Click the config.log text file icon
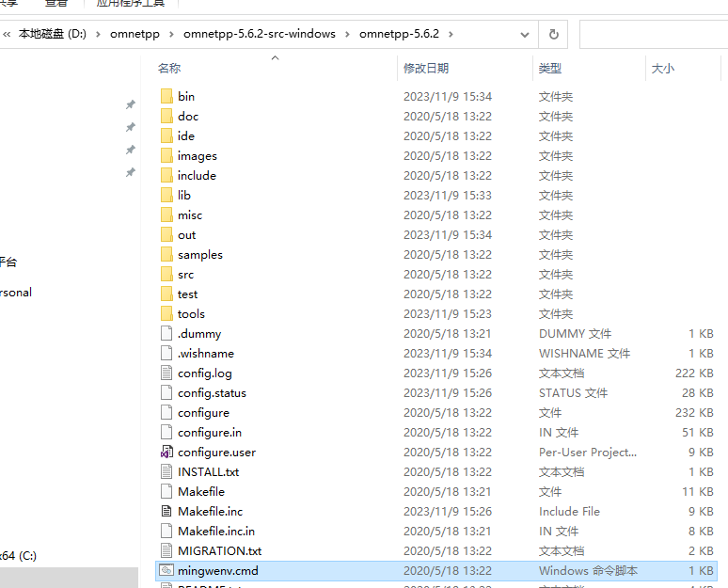This screenshot has height=588, width=728. coord(166,373)
